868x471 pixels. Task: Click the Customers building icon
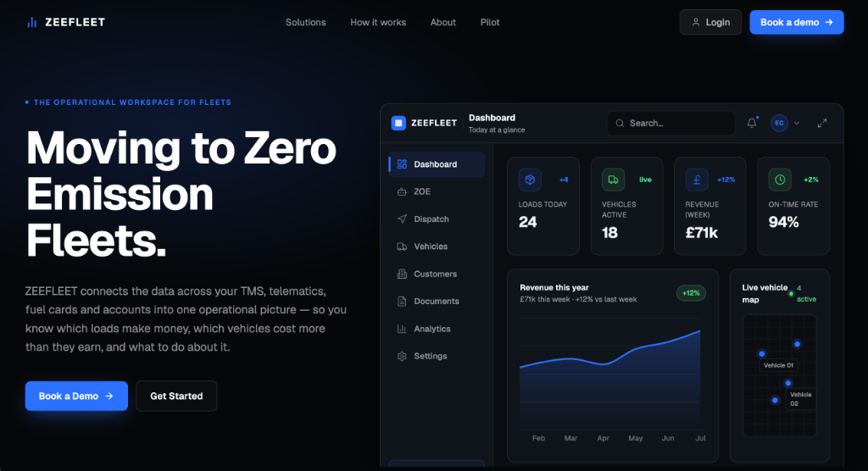402,274
